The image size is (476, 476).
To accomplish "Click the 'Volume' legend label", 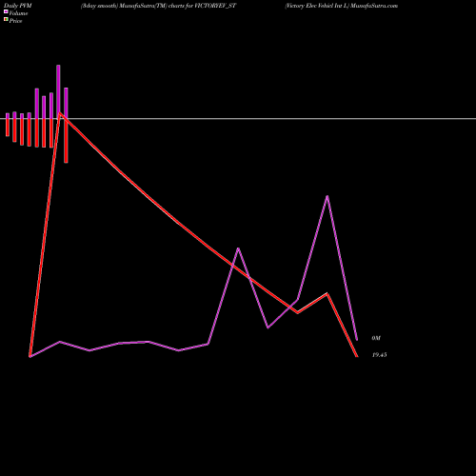I will (18, 13).
